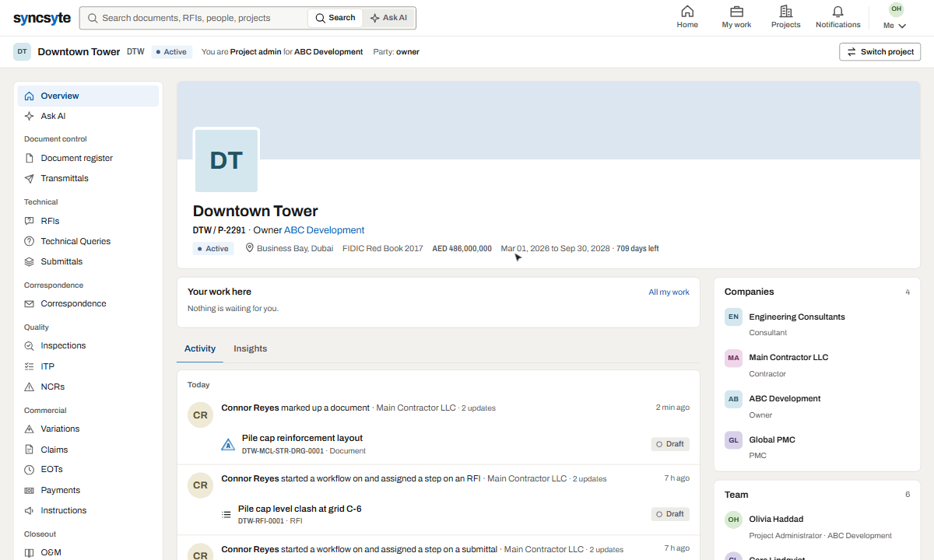
Task: Open Pile cap level clash at grid C-6
Action: 300,509
